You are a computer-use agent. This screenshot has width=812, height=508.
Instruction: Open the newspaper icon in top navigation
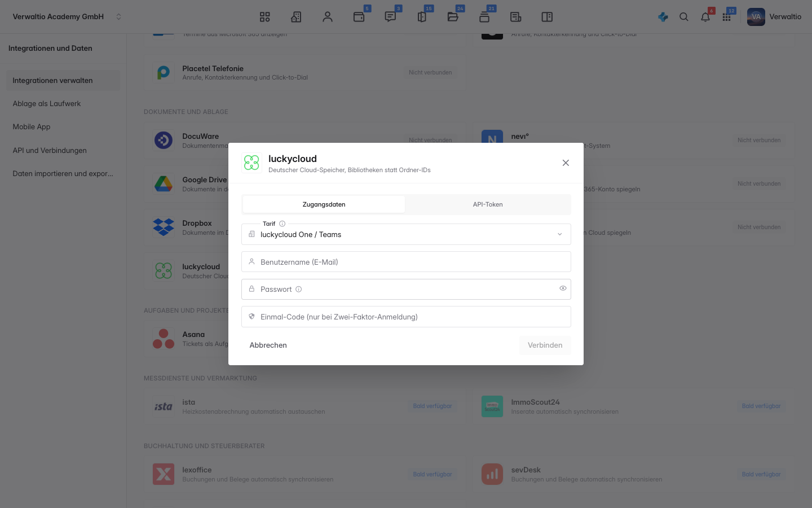(x=515, y=17)
